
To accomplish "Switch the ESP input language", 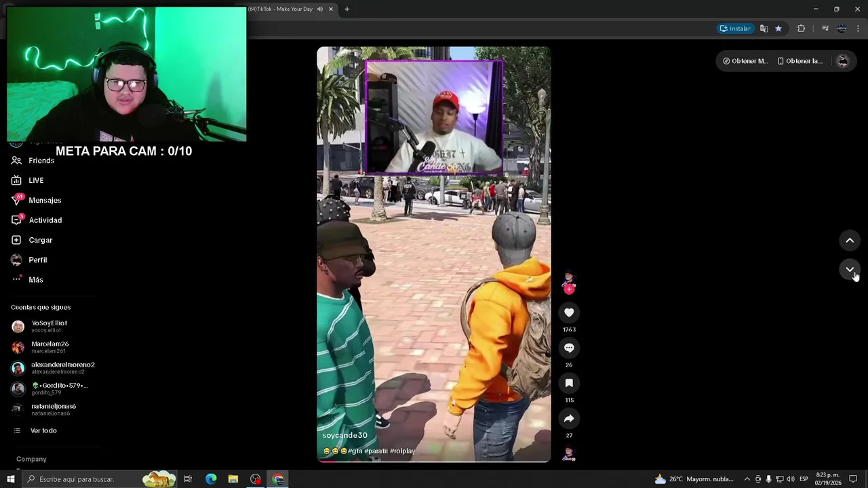I will 804,479.
